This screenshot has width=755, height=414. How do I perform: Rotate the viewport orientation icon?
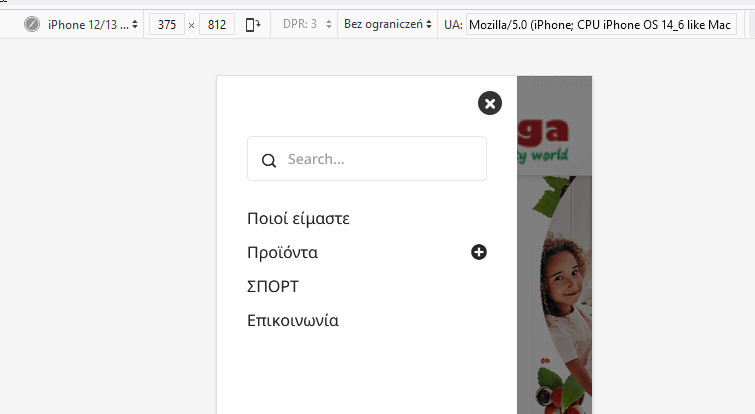[253, 25]
